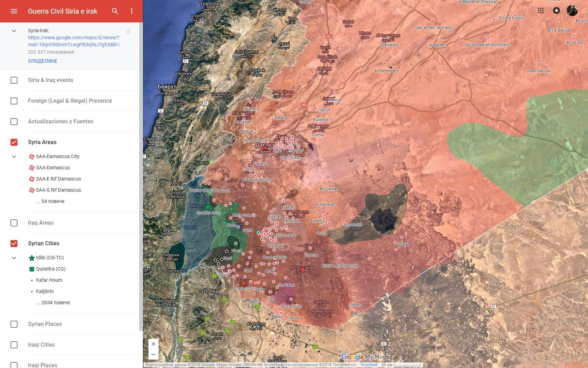Open the hamburger menu in the header

(14, 11)
